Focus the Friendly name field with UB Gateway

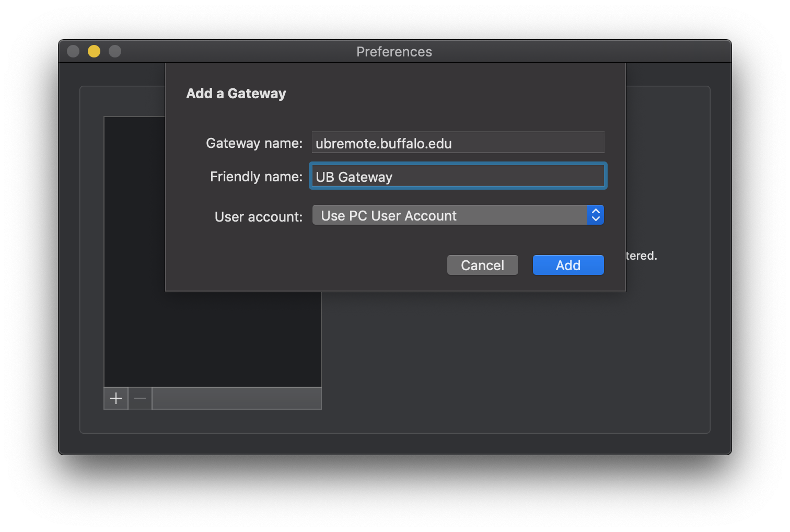(458, 177)
